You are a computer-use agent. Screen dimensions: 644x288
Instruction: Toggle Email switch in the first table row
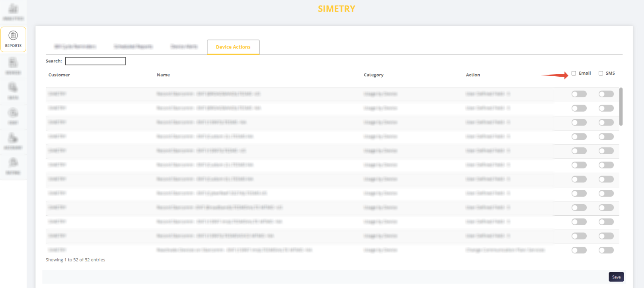pyautogui.click(x=579, y=94)
